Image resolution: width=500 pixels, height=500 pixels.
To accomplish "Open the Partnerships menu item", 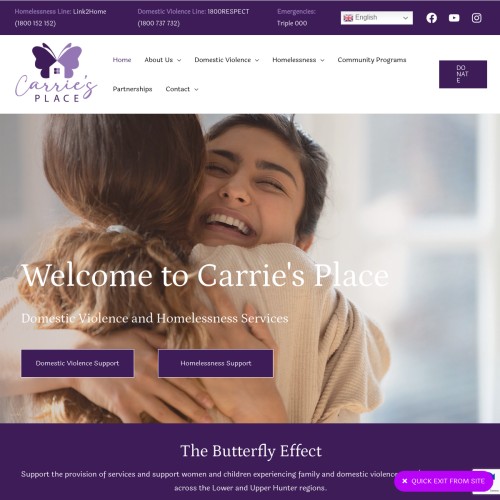I will point(132,89).
